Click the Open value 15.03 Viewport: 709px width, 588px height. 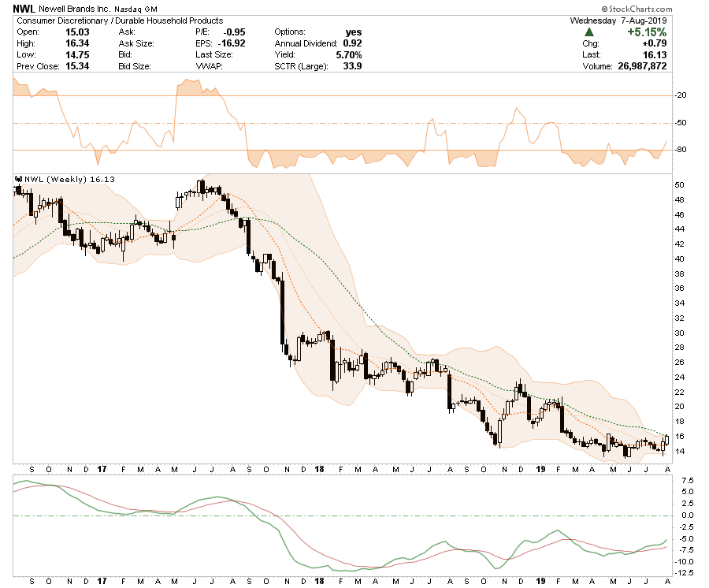coord(77,32)
